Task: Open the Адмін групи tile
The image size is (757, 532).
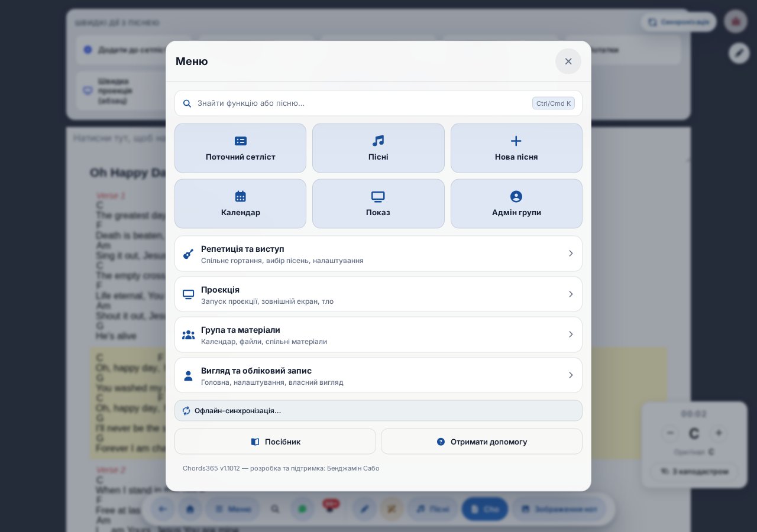Action: (x=516, y=203)
